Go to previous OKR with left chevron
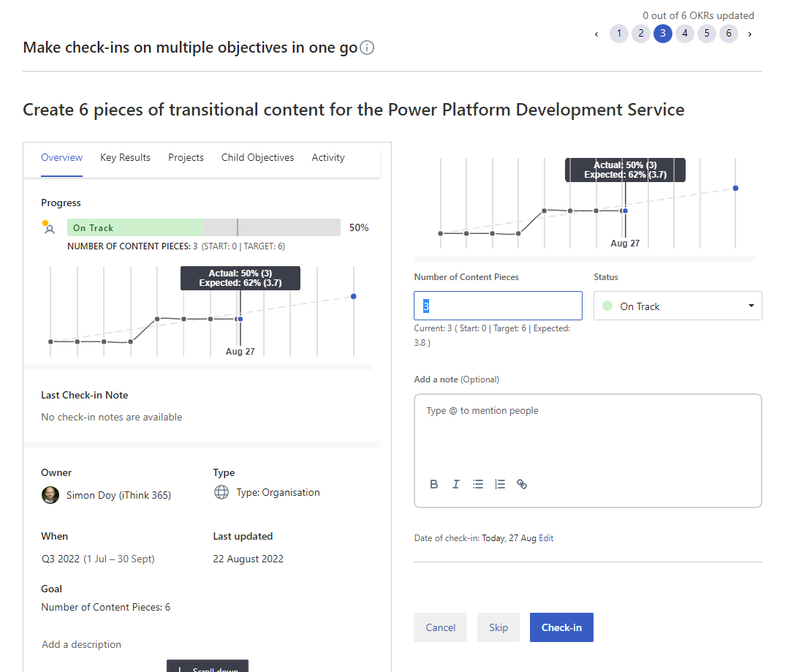The height and width of the screenshot is (672, 796). point(596,34)
